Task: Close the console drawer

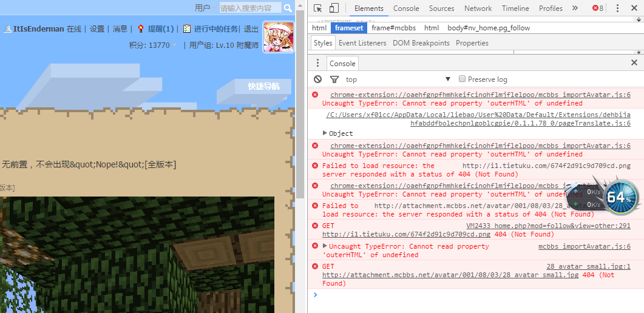Action: tap(634, 62)
